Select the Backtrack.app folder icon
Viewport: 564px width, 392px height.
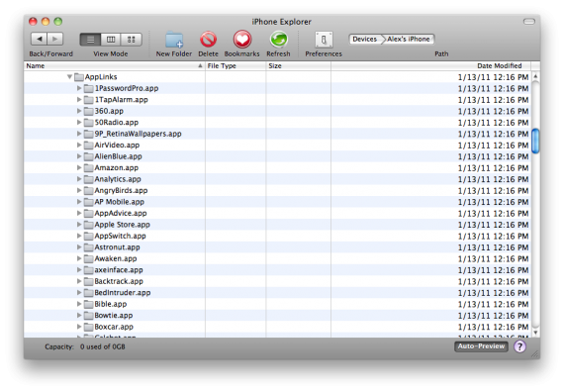pos(88,281)
